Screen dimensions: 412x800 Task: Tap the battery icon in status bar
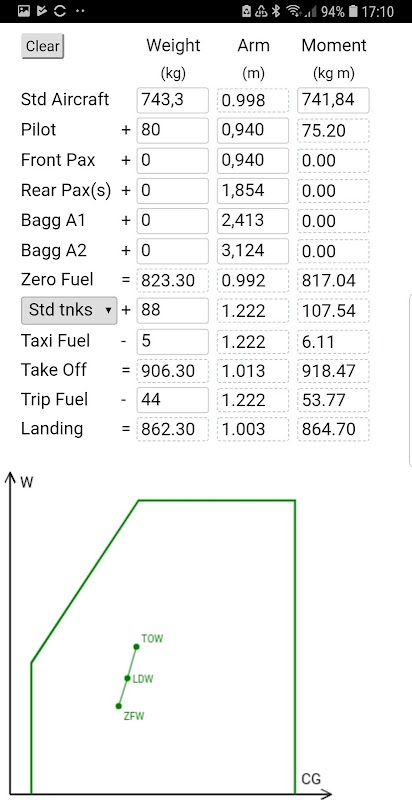pyautogui.click(x=353, y=11)
